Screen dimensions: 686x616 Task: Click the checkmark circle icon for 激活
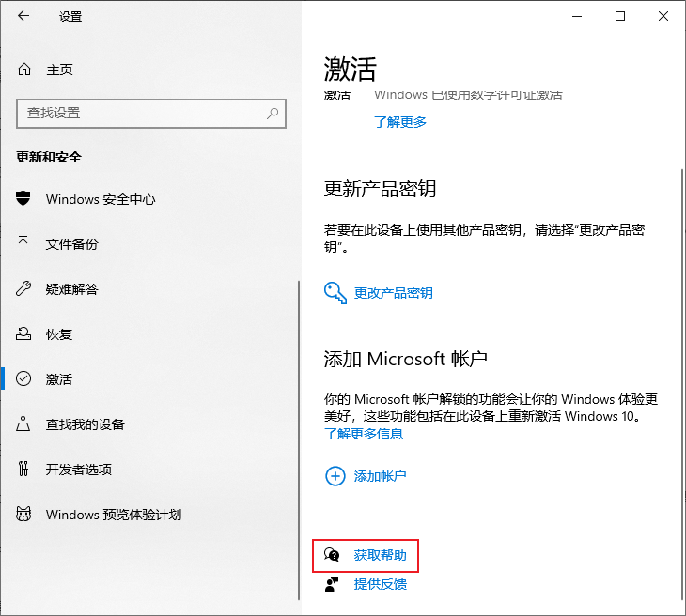pos(23,378)
